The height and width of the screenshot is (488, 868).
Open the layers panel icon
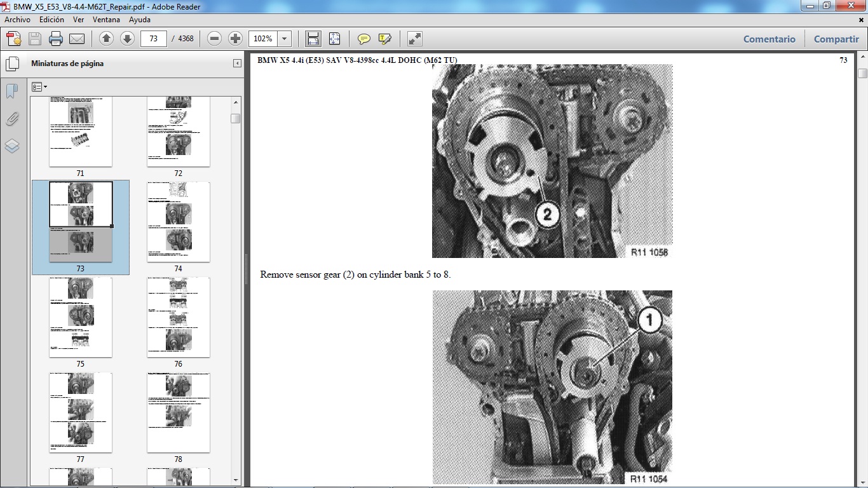tap(11, 146)
